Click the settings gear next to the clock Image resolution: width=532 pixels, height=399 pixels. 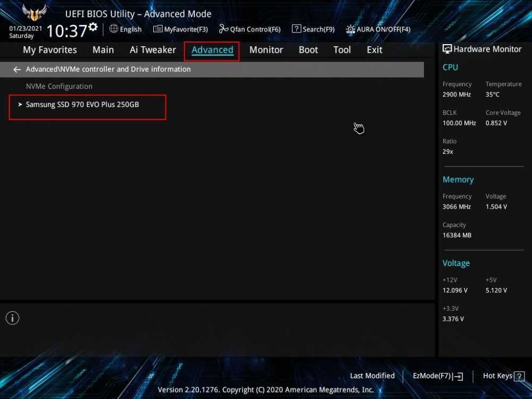point(93,27)
